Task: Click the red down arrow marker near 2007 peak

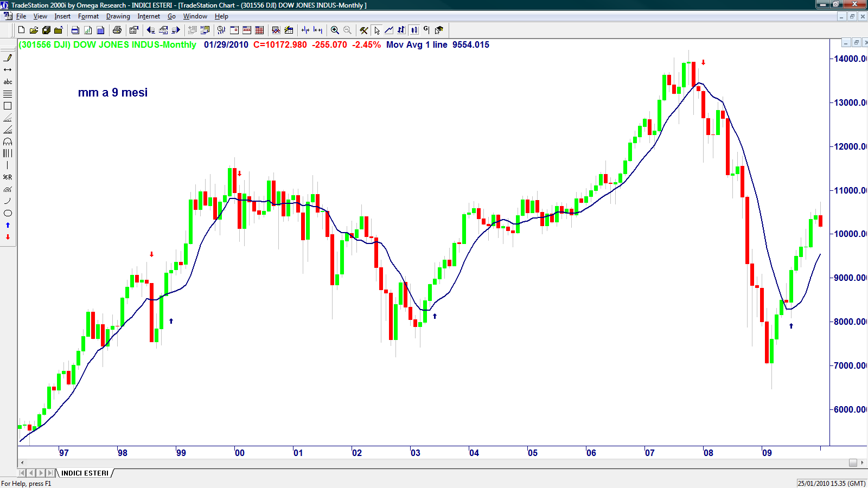Action: (x=704, y=62)
